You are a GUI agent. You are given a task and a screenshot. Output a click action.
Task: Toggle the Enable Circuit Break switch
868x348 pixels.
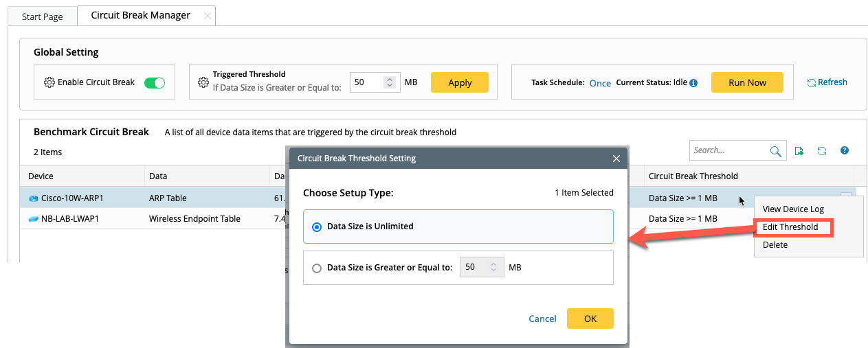(155, 82)
